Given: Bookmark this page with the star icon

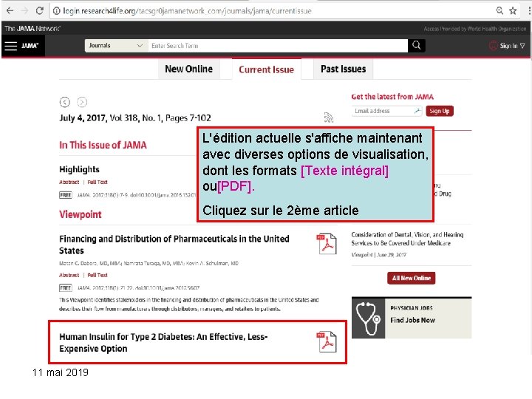Looking at the screenshot, I should pos(513,11).
